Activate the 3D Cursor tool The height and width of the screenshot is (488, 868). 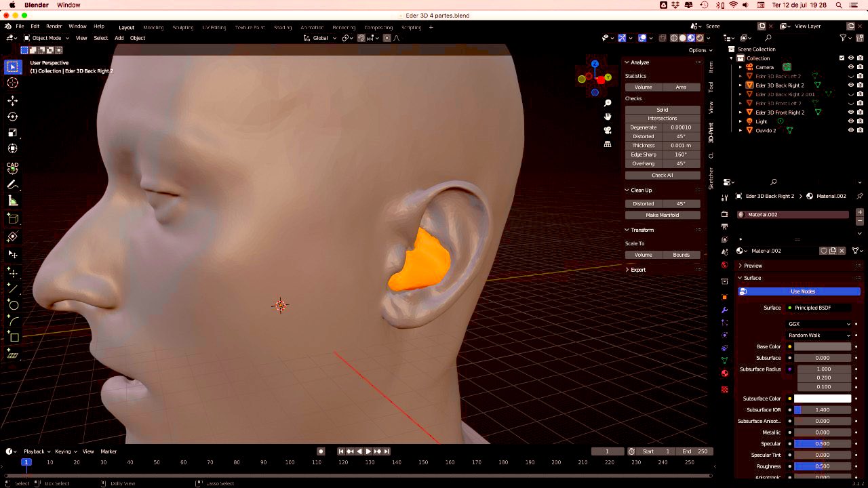coord(12,83)
